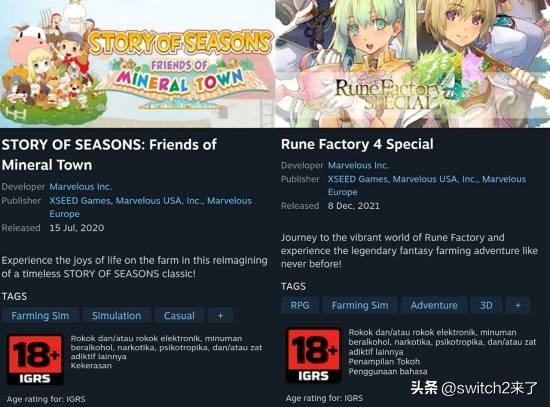Viewport: 550px width, 407px height.
Task: Open XSEED Games publisher link for Story of Seasons
Action: [80, 201]
